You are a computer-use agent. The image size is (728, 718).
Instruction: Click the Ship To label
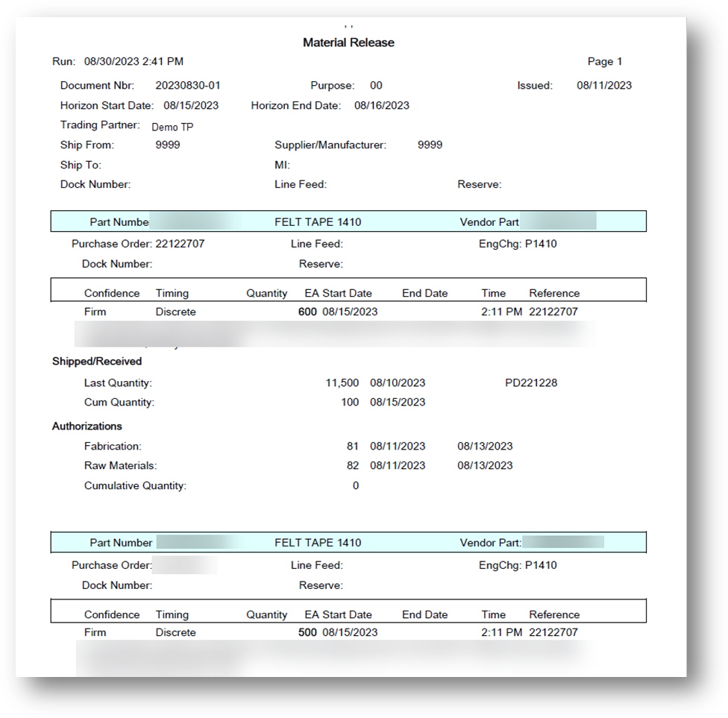coord(81,165)
